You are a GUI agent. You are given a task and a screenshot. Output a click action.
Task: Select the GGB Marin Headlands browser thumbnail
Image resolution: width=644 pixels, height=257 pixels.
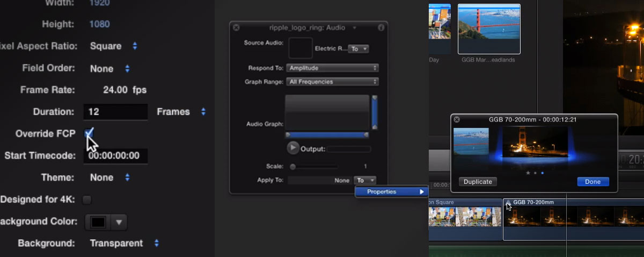point(489,29)
